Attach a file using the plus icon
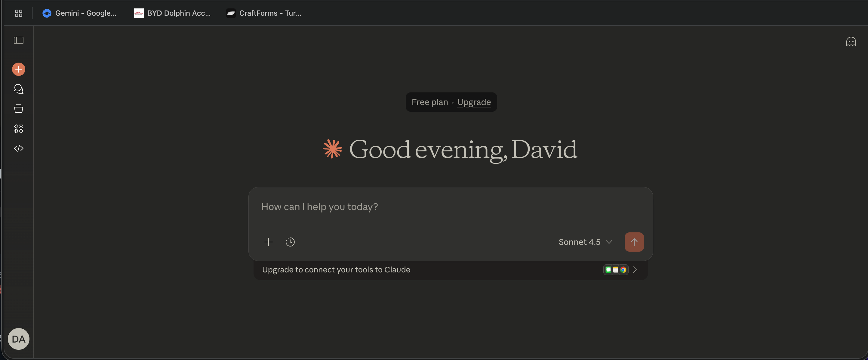868x360 pixels. [x=269, y=242]
